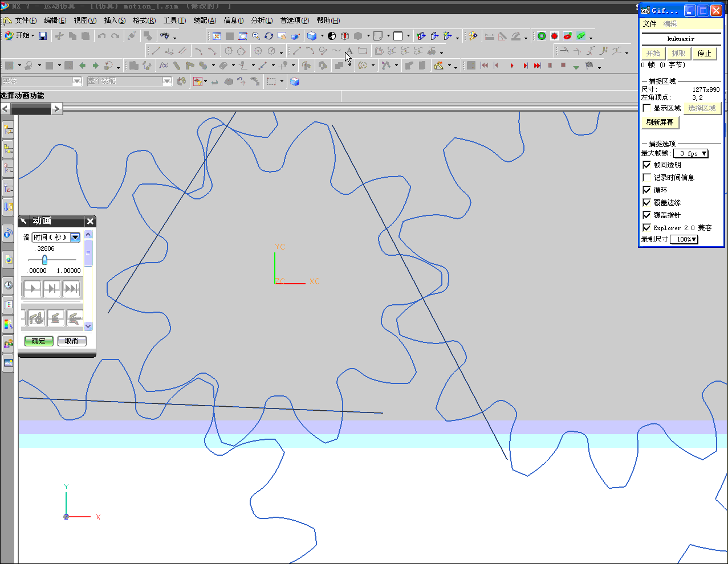Open the Roles users sidebar tab
Screen dimensions: 728x564
[8, 344]
